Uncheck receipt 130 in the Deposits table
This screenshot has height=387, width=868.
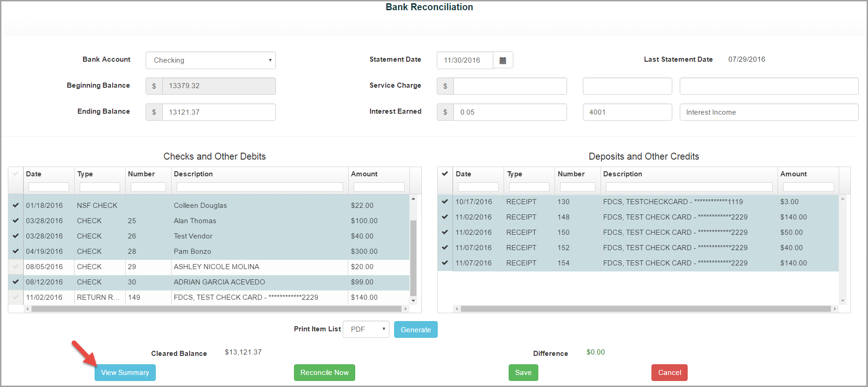click(445, 201)
